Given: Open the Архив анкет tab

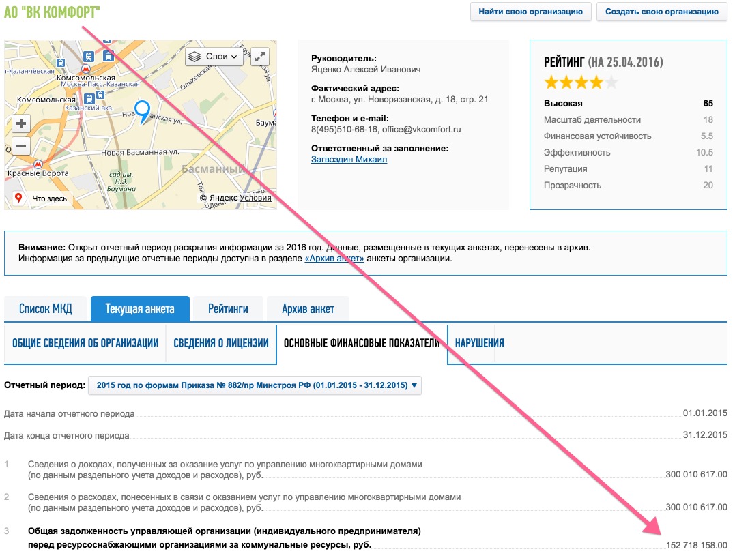Looking at the screenshot, I should (308, 309).
